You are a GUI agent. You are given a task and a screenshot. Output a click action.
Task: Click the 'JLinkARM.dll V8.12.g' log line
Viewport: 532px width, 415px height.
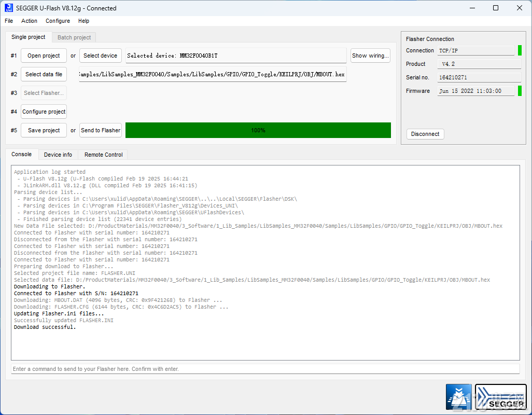[107, 185]
